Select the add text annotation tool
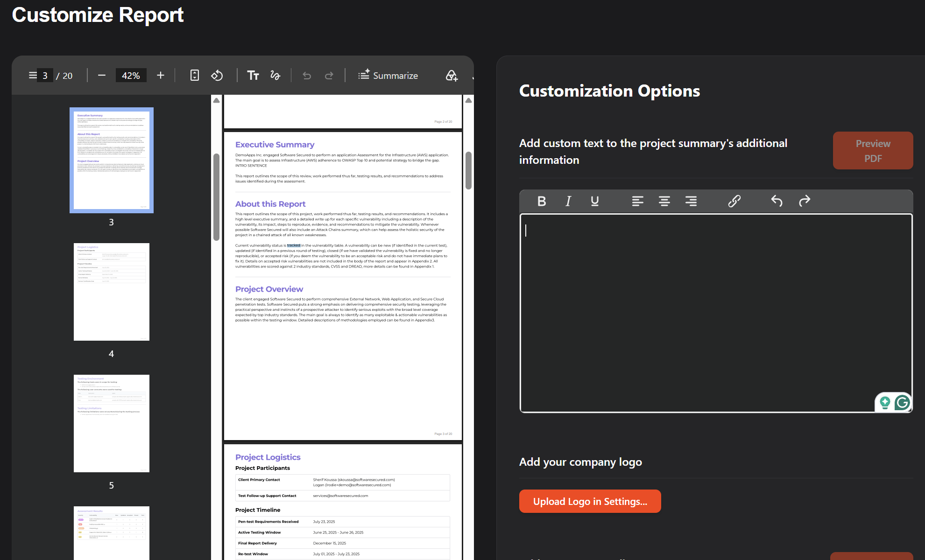Image resolution: width=925 pixels, height=560 pixels. click(253, 75)
